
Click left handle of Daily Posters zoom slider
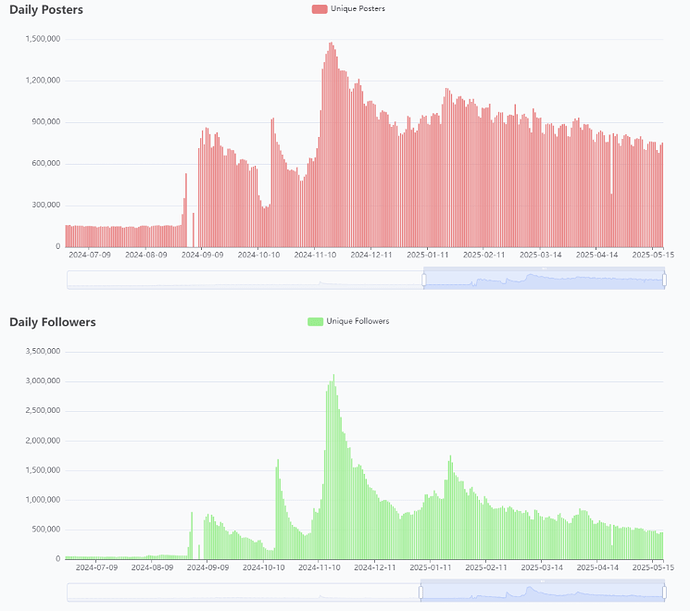(424, 279)
